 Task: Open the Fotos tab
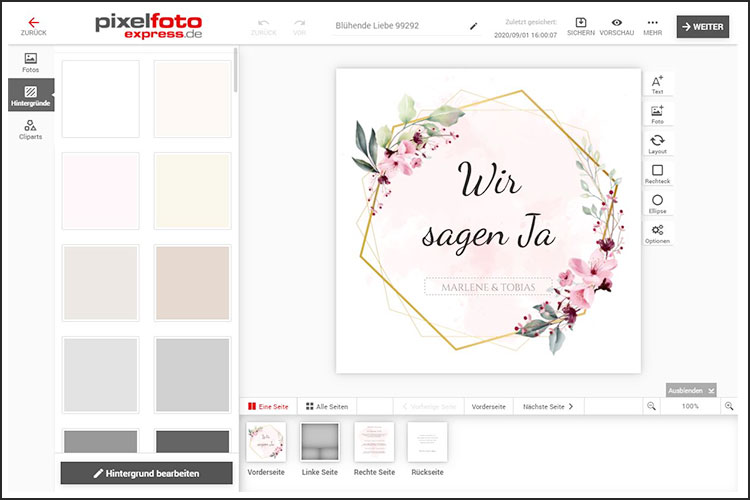click(x=30, y=63)
